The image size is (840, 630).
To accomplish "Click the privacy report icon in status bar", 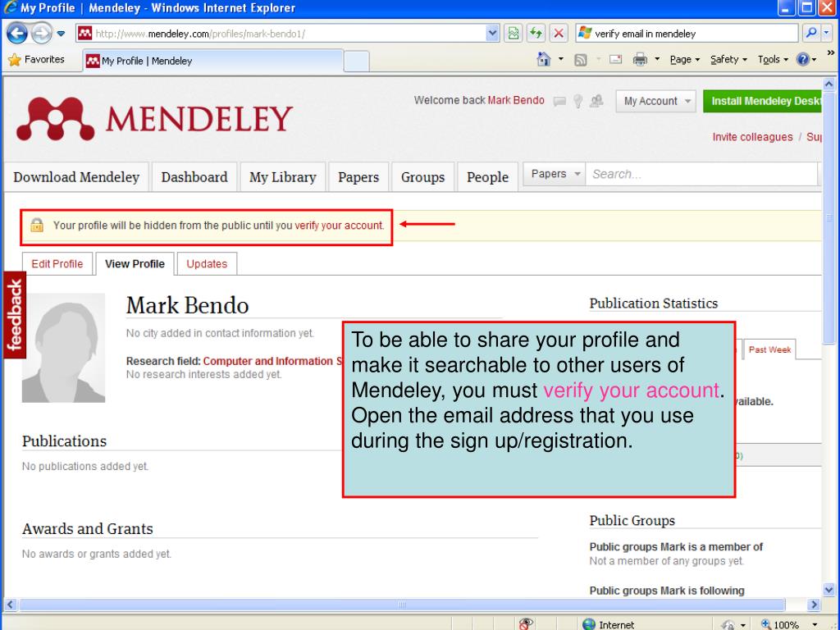I will pyautogui.click(x=526, y=623).
